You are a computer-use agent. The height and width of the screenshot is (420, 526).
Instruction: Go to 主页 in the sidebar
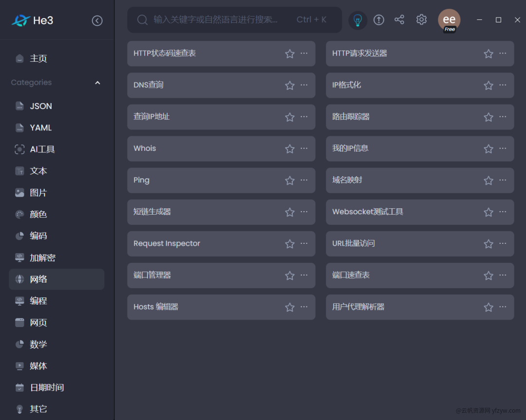coord(38,58)
